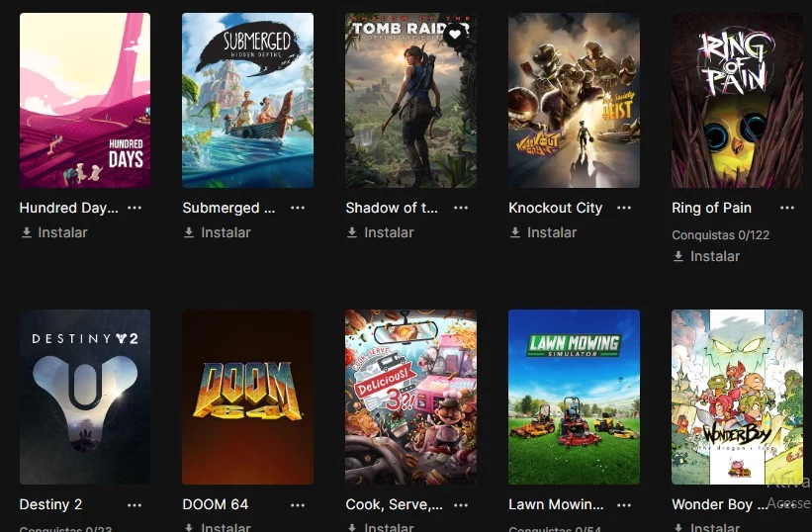Select the Destiny 2 cover art
812x532 pixels.
tap(85, 397)
